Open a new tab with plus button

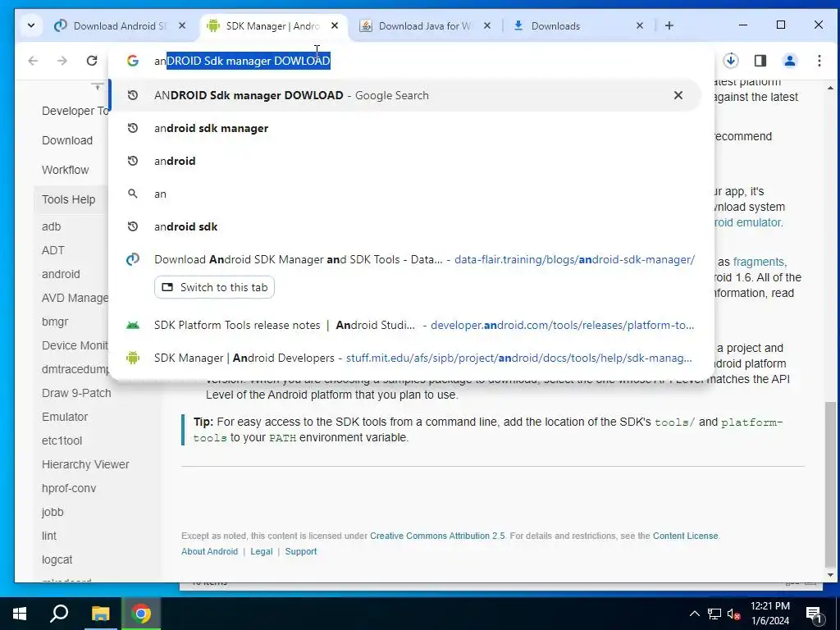point(669,25)
